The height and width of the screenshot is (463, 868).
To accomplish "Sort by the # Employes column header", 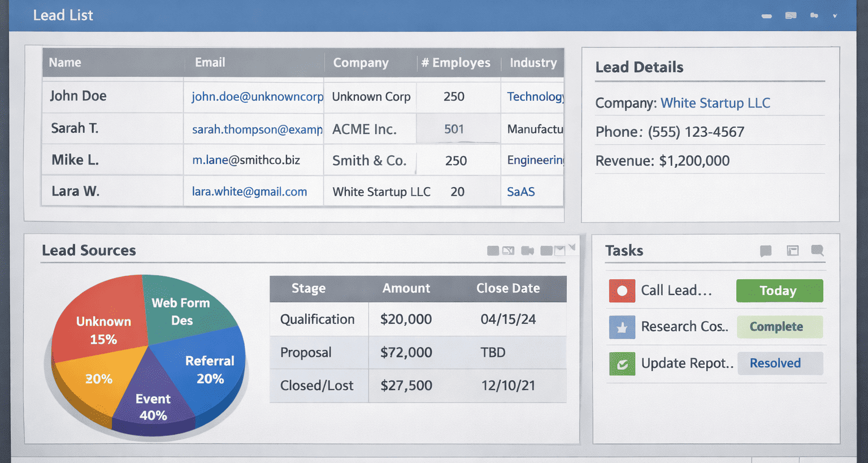I will click(x=455, y=63).
